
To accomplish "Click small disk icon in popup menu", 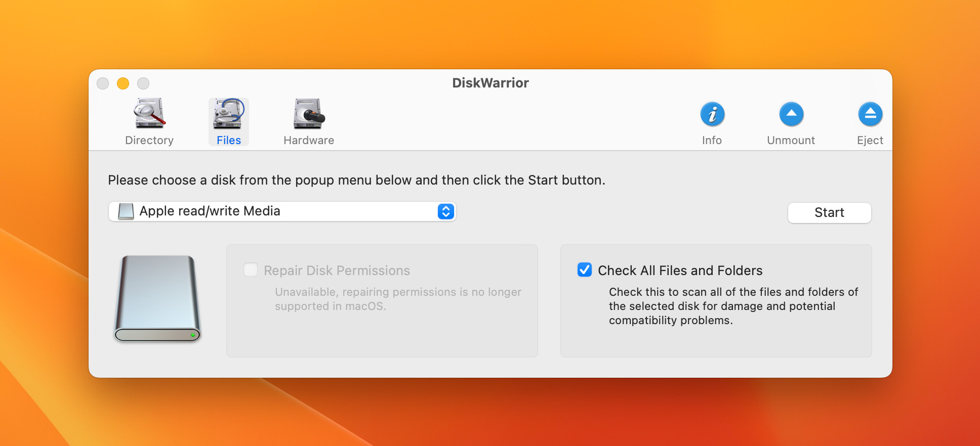I will [126, 211].
